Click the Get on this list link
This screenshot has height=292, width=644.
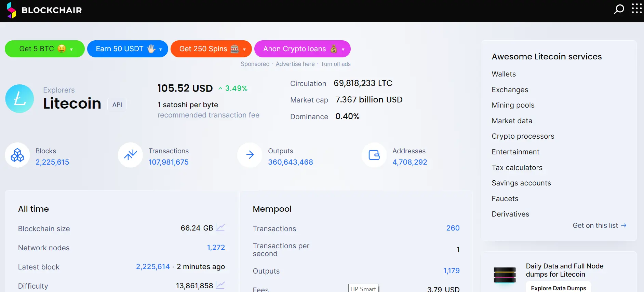pos(600,225)
